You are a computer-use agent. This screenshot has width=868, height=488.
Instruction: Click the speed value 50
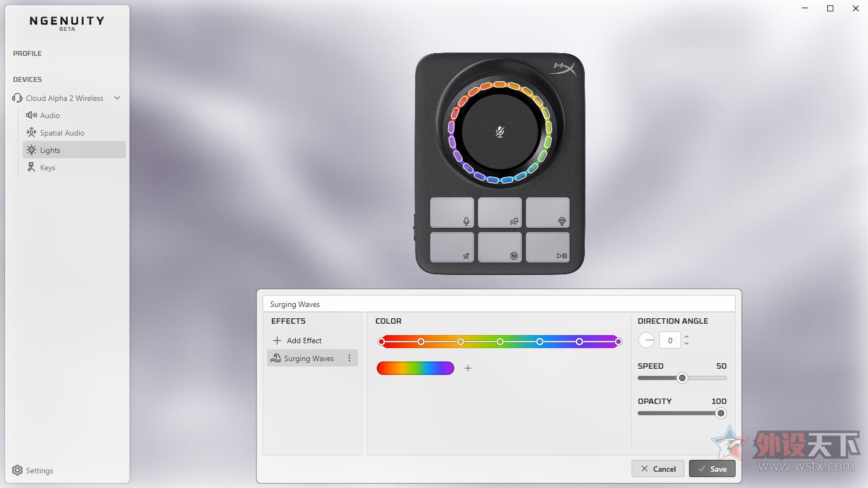pos(721,366)
